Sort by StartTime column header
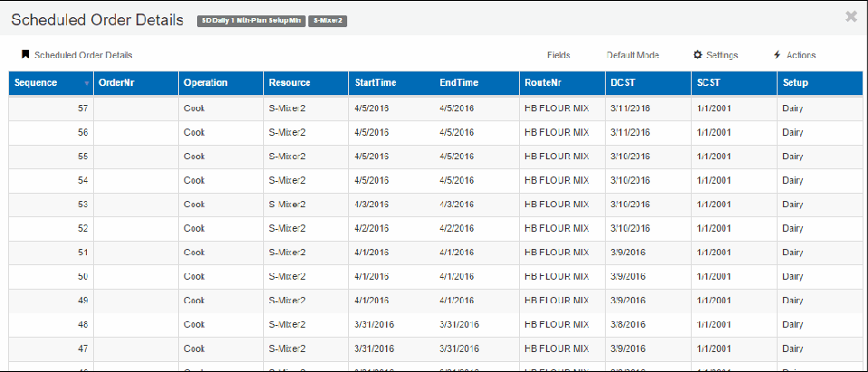The width and height of the screenshot is (868, 372). point(374,83)
